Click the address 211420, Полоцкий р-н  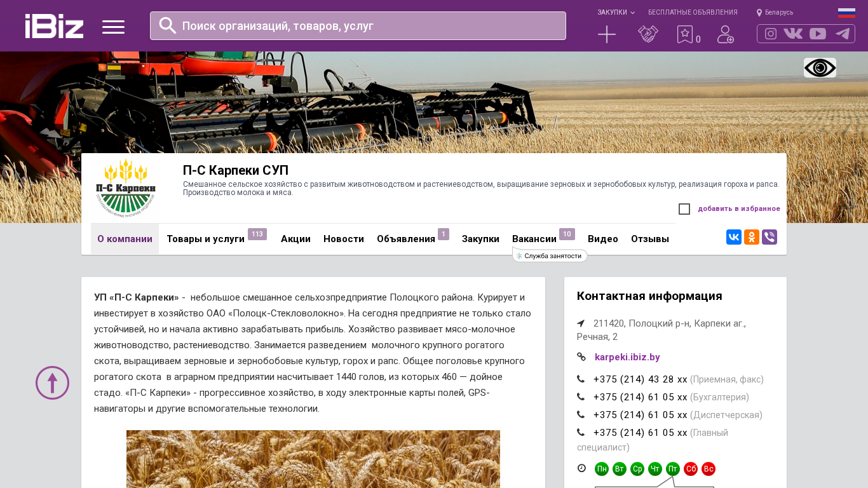point(661,330)
